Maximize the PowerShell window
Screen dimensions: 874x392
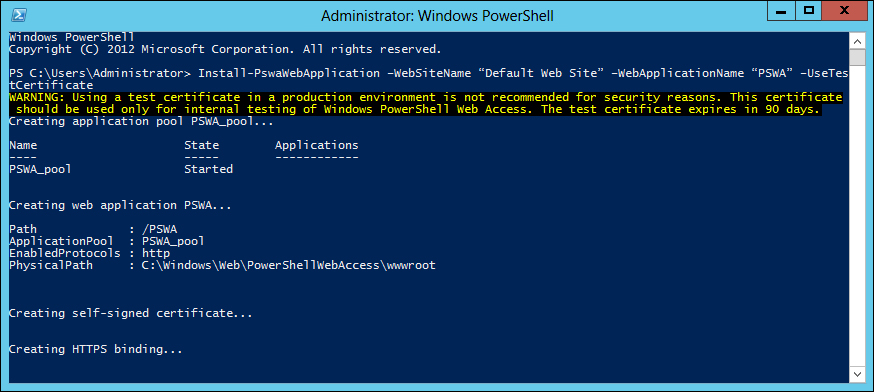[x=810, y=10]
